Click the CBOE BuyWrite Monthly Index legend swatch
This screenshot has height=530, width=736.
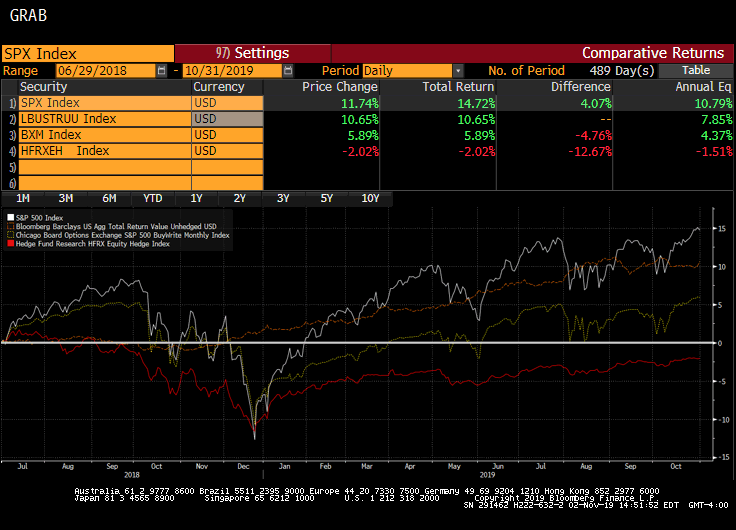click(11, 235)
